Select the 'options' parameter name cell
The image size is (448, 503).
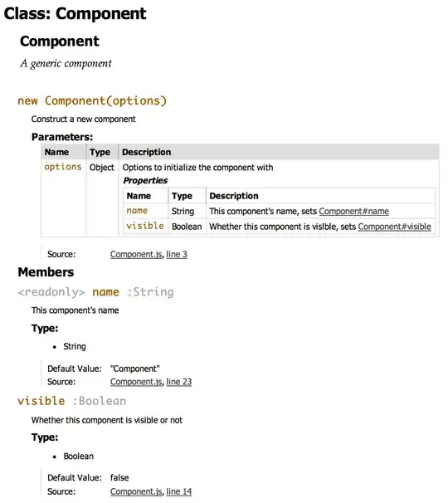pyautogui.click(x=63, y=167)
